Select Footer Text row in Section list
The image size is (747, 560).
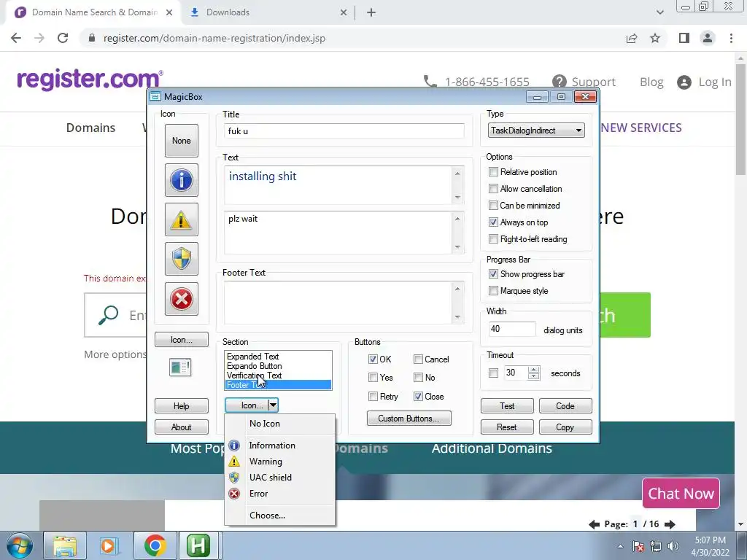[x=278, y=385]
